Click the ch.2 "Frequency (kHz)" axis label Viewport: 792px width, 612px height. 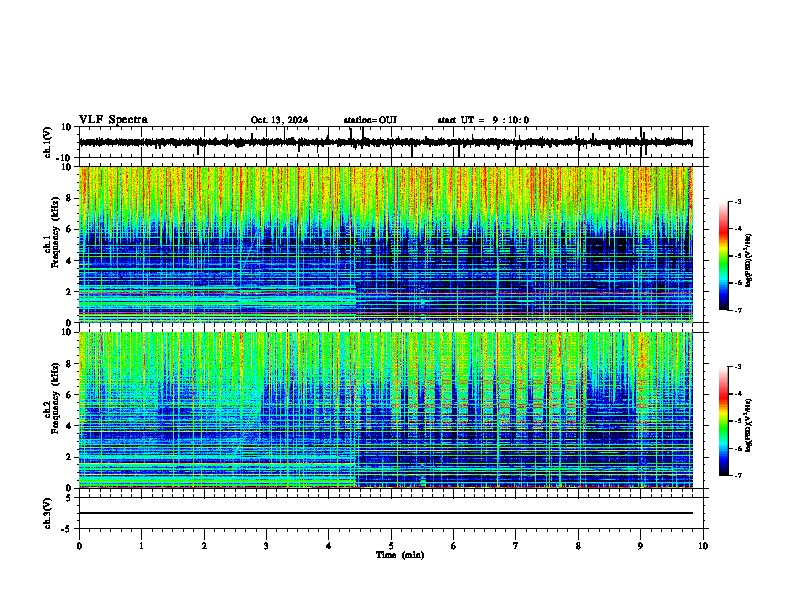[55, 398]
